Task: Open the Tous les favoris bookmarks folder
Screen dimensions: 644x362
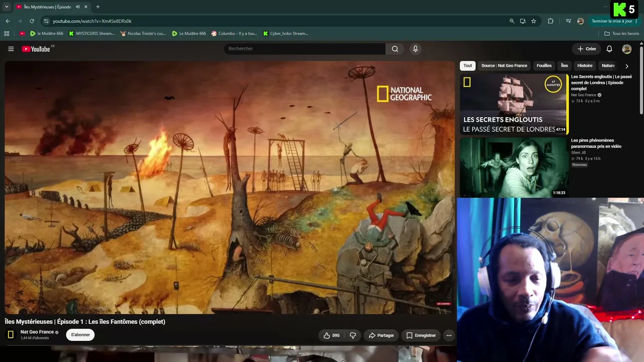Action: point(621,34)
